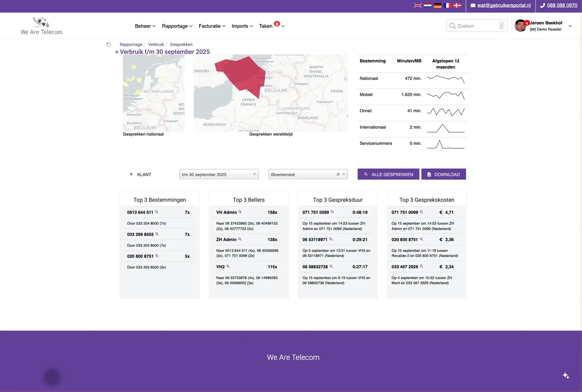Click the copy icon beside the breadcrumb
Screen dimensions: 582x392
[x=109, y=44]
